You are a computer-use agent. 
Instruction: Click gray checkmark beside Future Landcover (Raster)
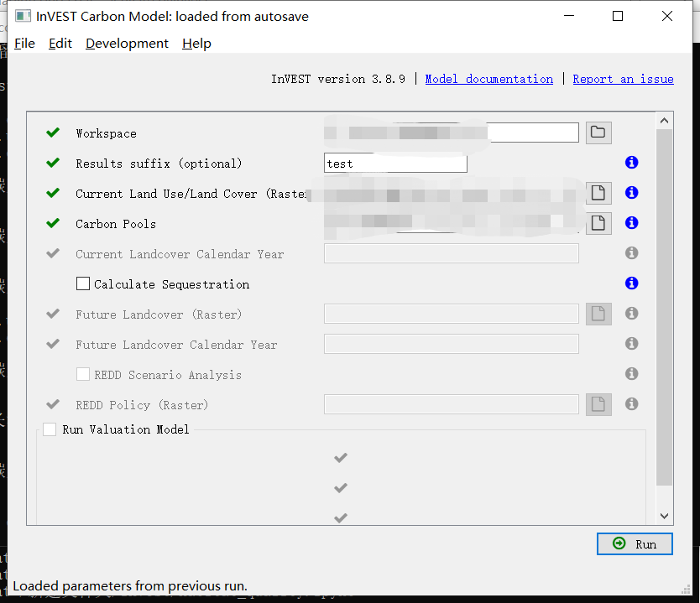point(53,314)
